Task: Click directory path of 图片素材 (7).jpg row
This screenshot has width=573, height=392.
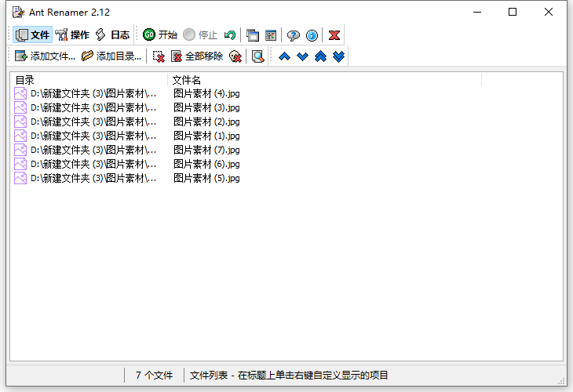Action: click(x=93, y=150)
